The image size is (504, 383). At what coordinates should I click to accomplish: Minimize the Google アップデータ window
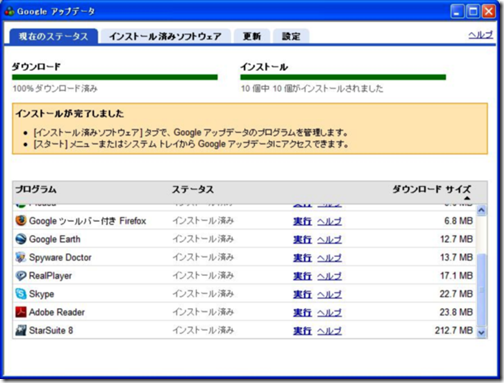click(457, 12)
